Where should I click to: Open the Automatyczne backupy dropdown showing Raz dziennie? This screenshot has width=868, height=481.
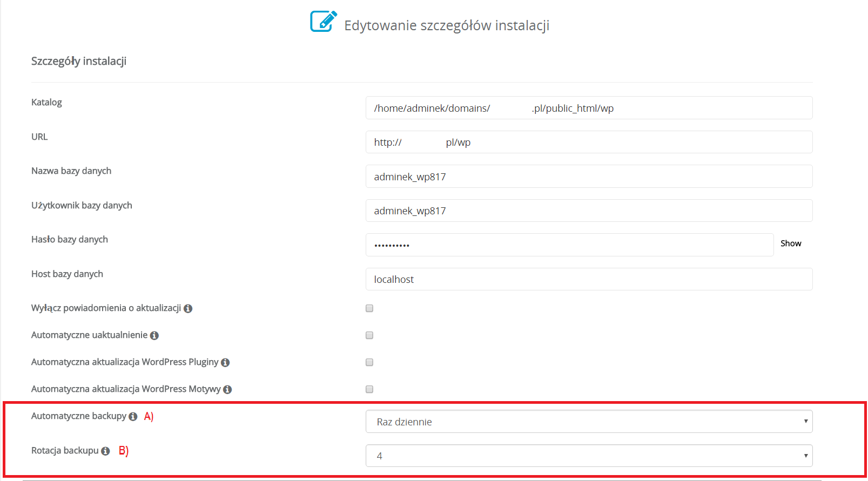[x=589, y=422]
